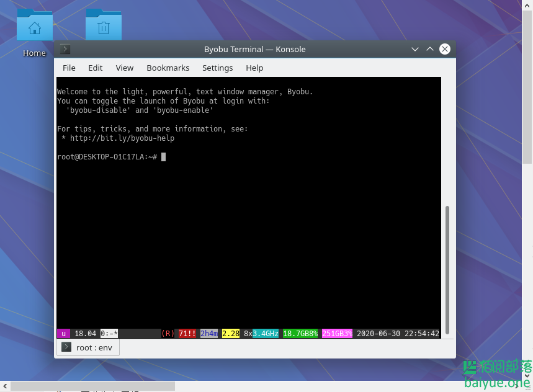Viewport: 533px width, 392px height.
Task: Click the 18.04 release status entry
Action: pyautogui.click(x=86, y=334)
